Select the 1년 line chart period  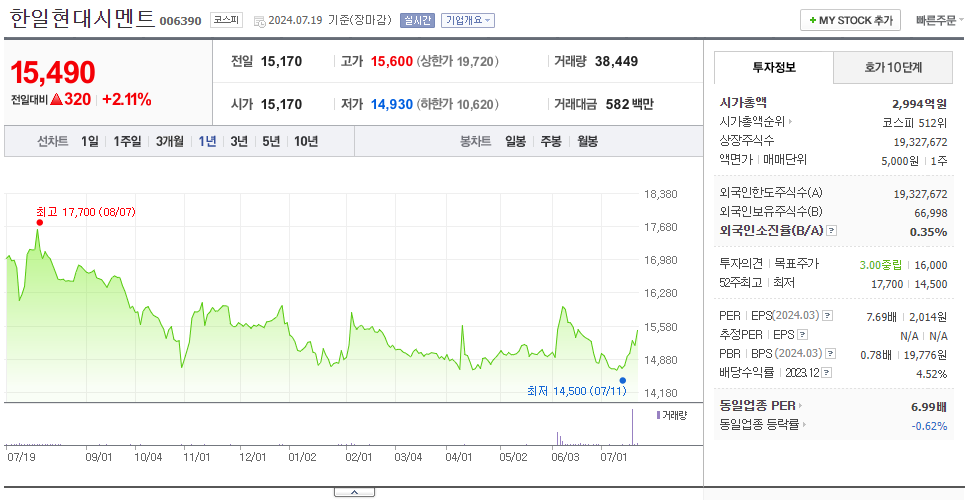click(207, 141)
